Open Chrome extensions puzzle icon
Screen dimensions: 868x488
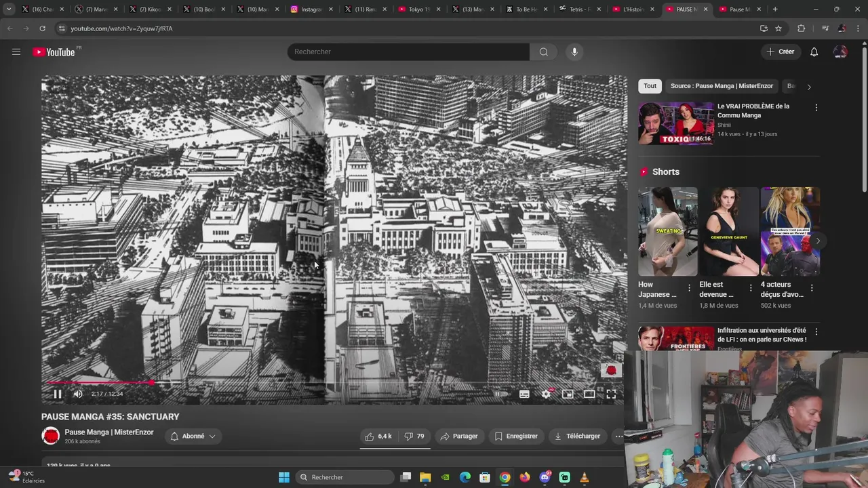[802, 28]
